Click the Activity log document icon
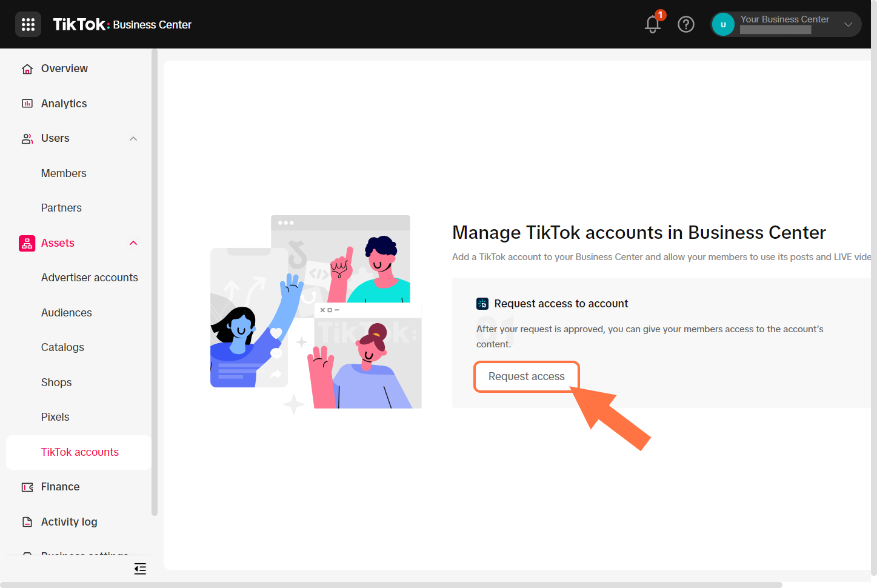This screenshot has height=588, width=877. 27,522
